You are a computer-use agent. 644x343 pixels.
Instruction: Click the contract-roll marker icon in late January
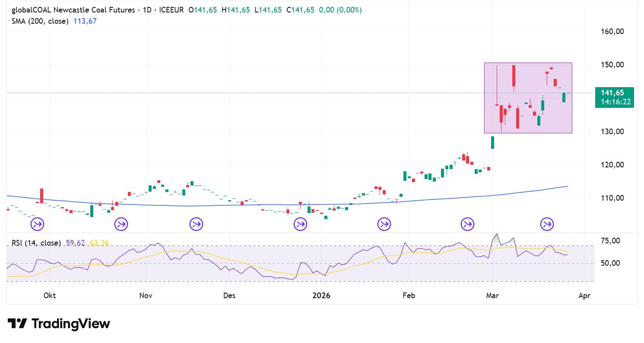(384, 224)
